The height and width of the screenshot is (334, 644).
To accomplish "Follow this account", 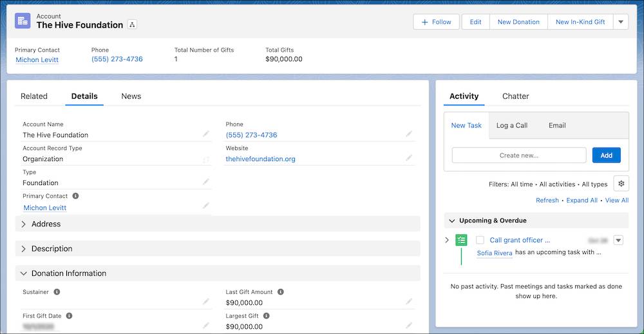I will tap(436, 22).
